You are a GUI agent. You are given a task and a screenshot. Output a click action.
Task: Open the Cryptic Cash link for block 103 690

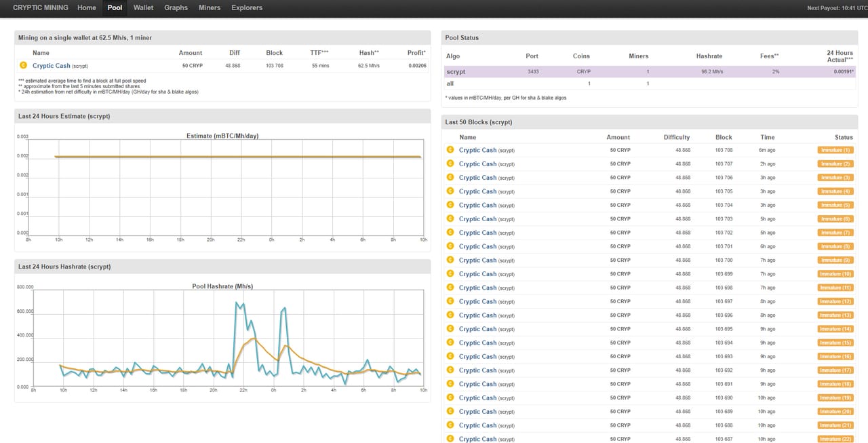coord(477,398)
